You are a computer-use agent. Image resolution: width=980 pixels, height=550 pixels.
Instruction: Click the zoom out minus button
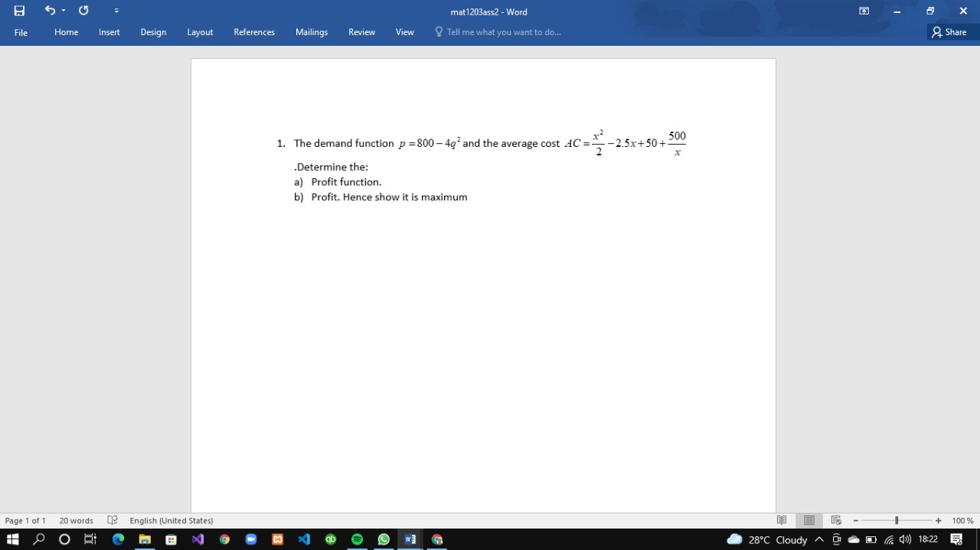coord(856,521)
